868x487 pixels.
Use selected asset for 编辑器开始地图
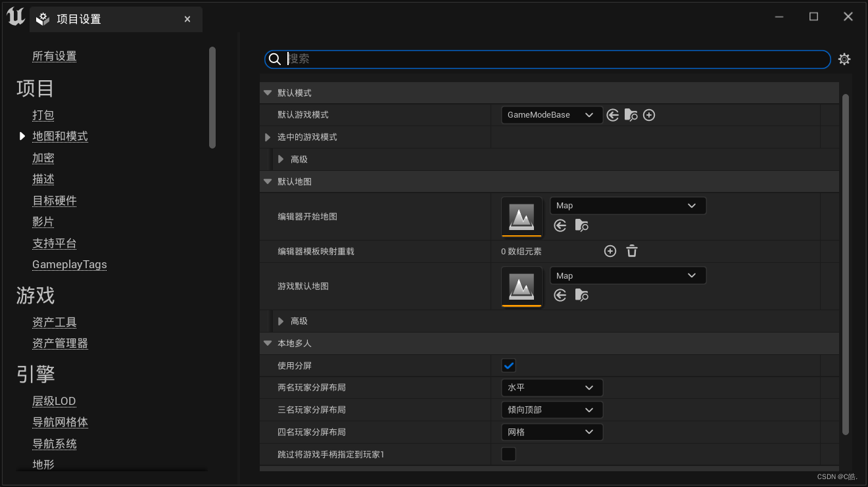click(x=560, y=225)
